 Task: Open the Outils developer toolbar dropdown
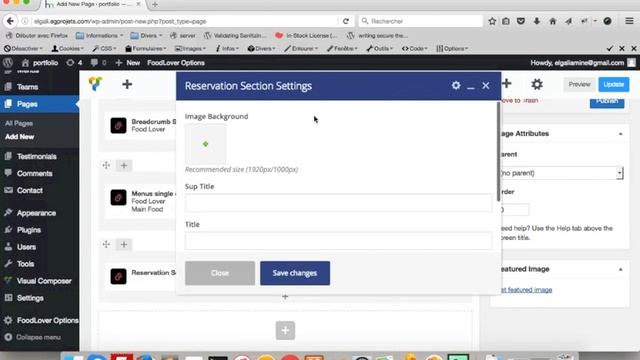click(380, 49)
